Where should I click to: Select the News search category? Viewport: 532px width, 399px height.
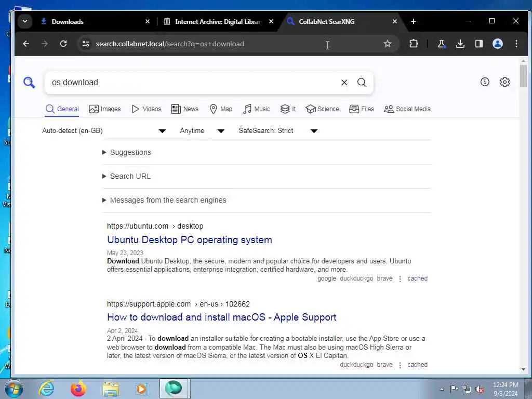(x=184, y=109)
